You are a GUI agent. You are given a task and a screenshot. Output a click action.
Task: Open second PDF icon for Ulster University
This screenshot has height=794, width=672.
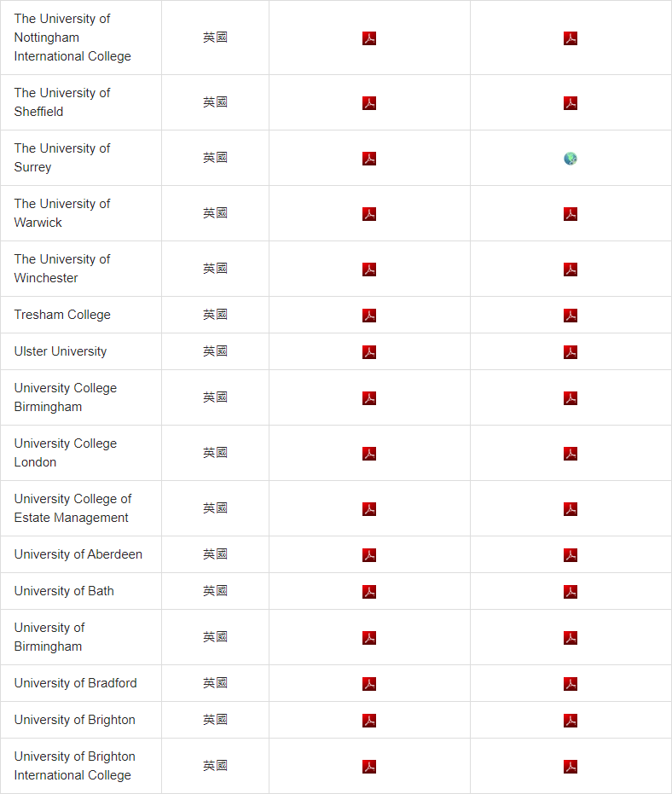571,352
